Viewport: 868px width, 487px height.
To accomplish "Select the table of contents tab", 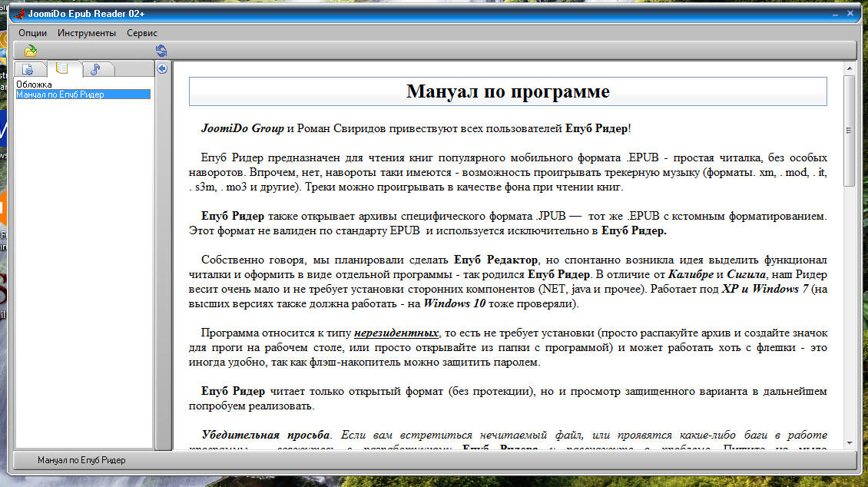I will click(x=61, y=68).
